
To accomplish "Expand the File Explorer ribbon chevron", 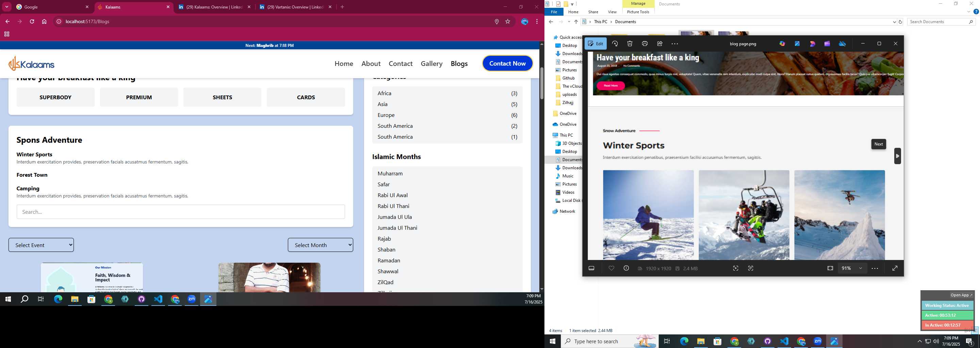I will [x=968, y=12].
